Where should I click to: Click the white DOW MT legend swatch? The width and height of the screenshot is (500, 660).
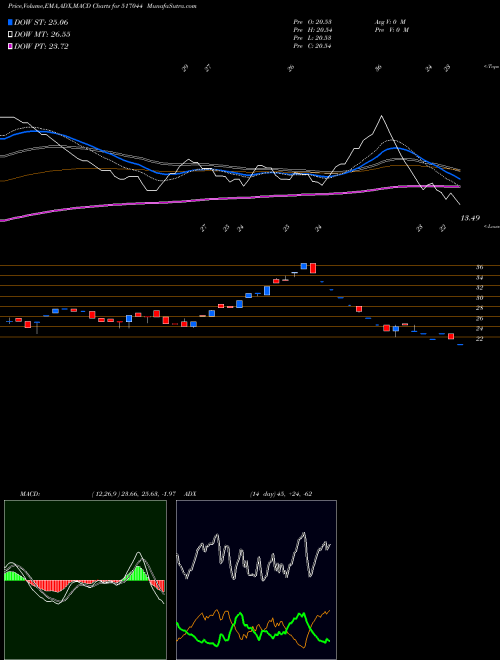coord(10,35)
